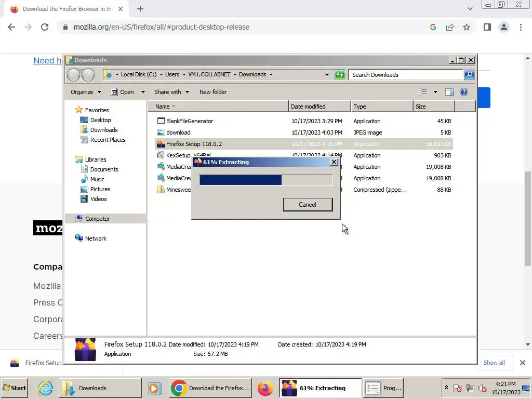Open Chrome three-dot menu
The height and width of the screenshot is (399, 532).
521,27
